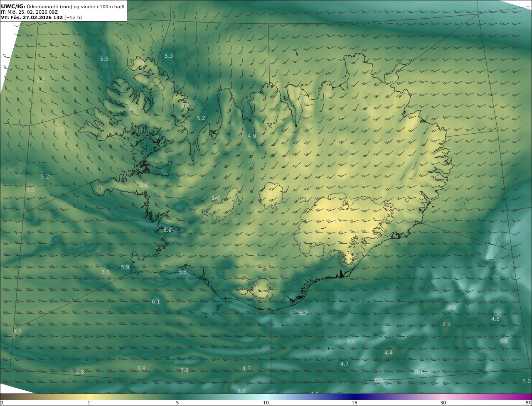Click the map value 5.0
The width and height of the screenshot is (532, 406).
coord(527,382)
